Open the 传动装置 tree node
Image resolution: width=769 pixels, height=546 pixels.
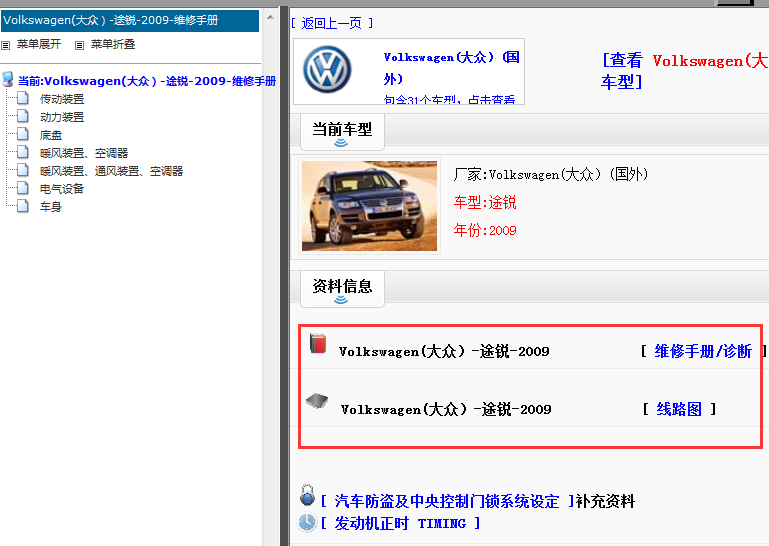(62, 99)
